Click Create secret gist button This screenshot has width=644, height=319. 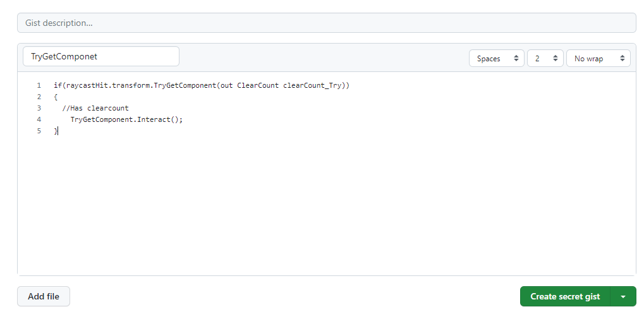(x=565, y=296)
